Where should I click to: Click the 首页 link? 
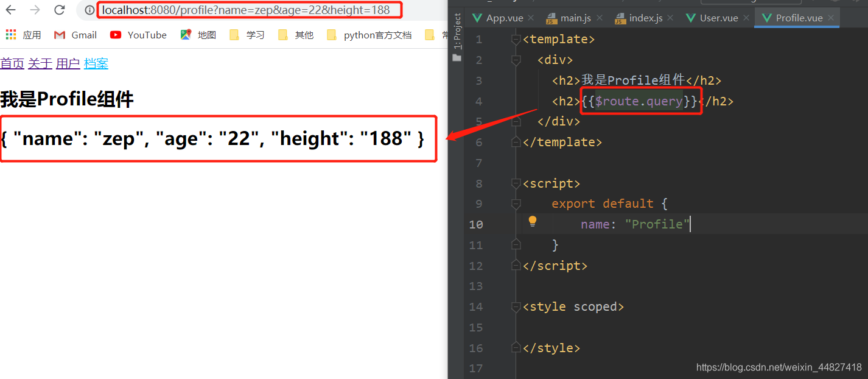[x=12, y=63]
